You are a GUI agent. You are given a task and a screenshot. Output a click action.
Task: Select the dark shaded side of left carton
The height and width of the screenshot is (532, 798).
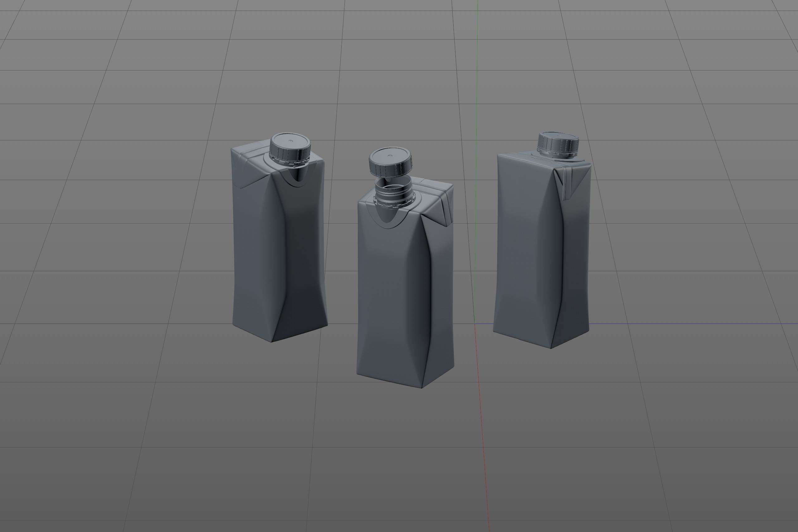302,258
